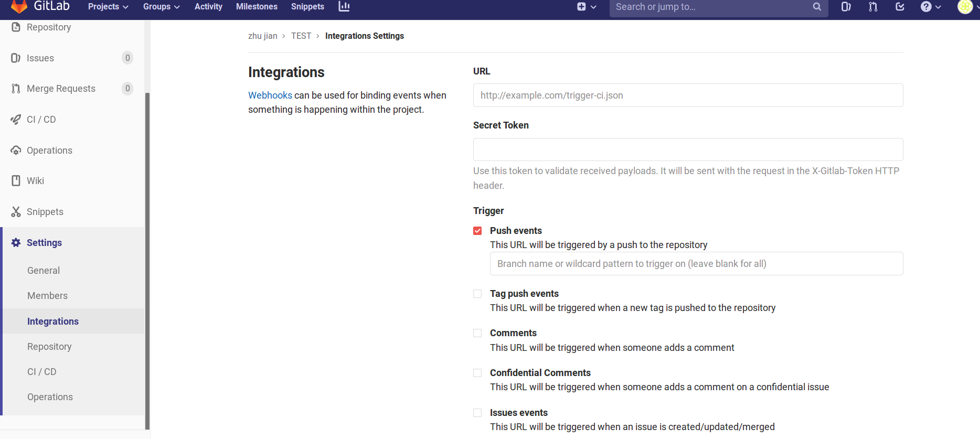Select Members under Settings sidebar

pos(47,296)
